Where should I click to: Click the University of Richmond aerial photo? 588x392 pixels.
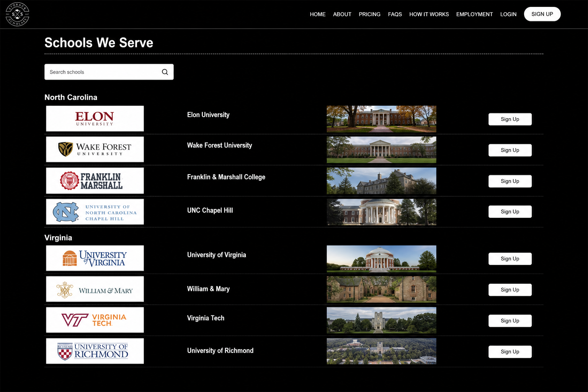click(381, 351)
